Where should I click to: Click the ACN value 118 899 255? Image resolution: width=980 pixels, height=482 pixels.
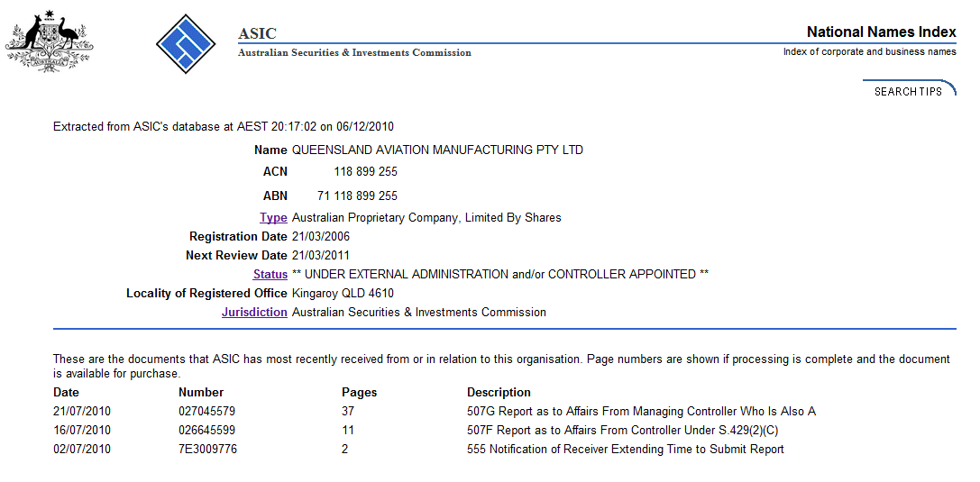coord(366,172)
